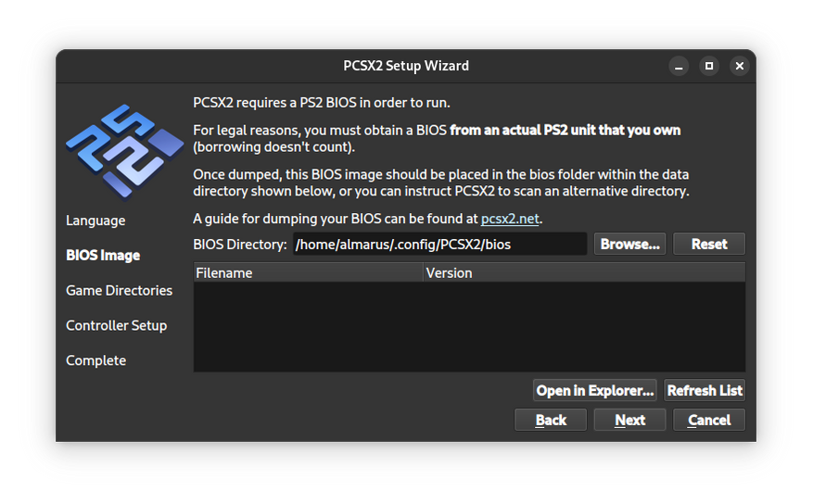Viewport: 813px width, 504px height.
Task: Click the Browse... button for BIOS directory
Action: pyautogui.click(x=630, y=244)
